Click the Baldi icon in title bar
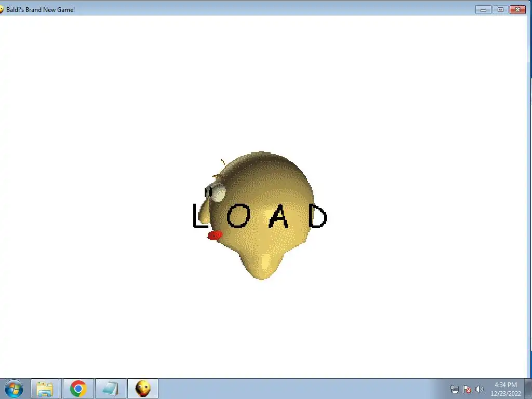Screen dimensions: 532x399 coord(2,9)
